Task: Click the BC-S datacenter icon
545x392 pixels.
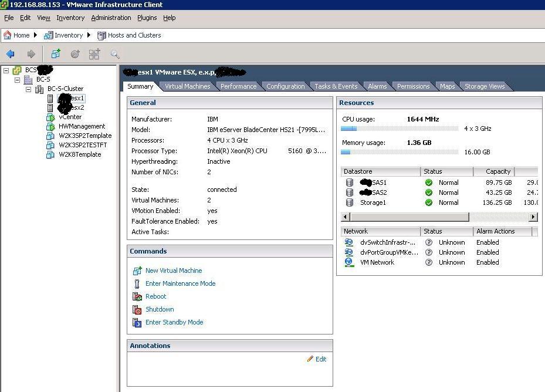Action: click(28, 80)
